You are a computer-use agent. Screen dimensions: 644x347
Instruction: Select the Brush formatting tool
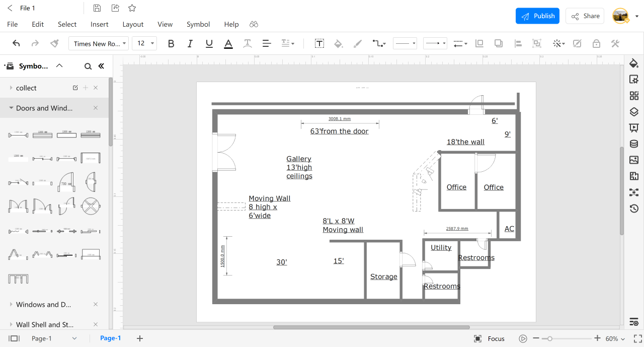[357, 43]
